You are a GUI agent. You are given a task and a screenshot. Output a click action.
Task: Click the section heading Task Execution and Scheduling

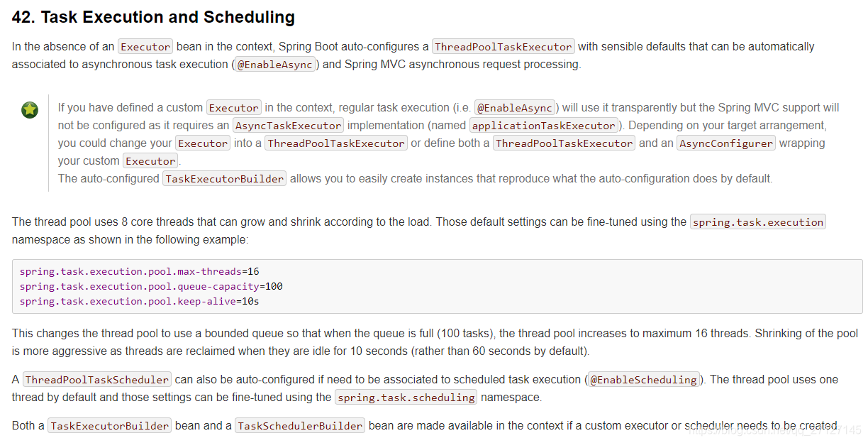153,17
